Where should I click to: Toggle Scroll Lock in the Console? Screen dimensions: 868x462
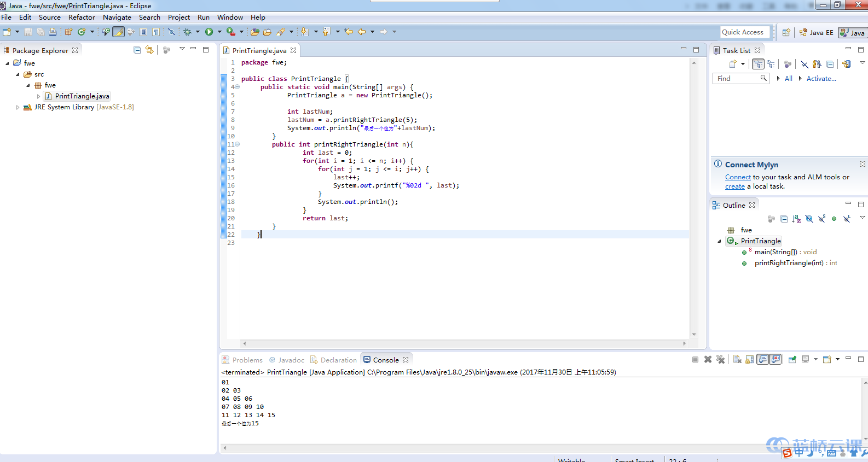tap(750, 360)
